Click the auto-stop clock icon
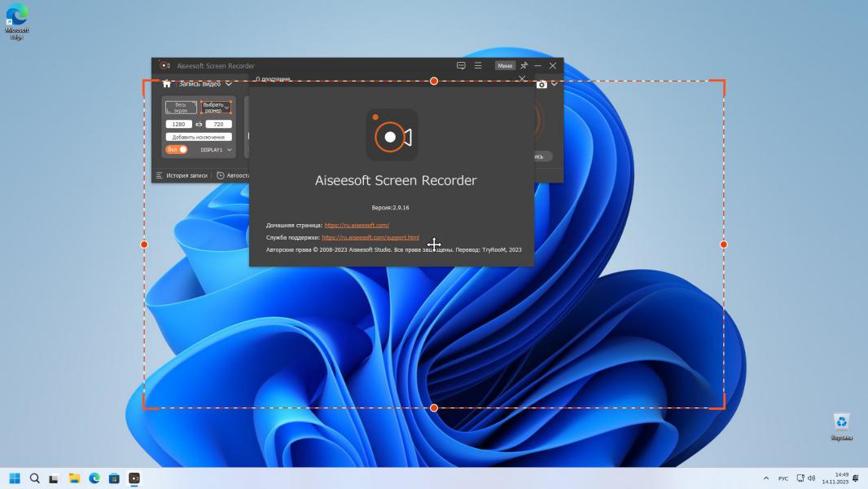The width and height of the screenshot is (868, 489). click(x=221, y=175)
